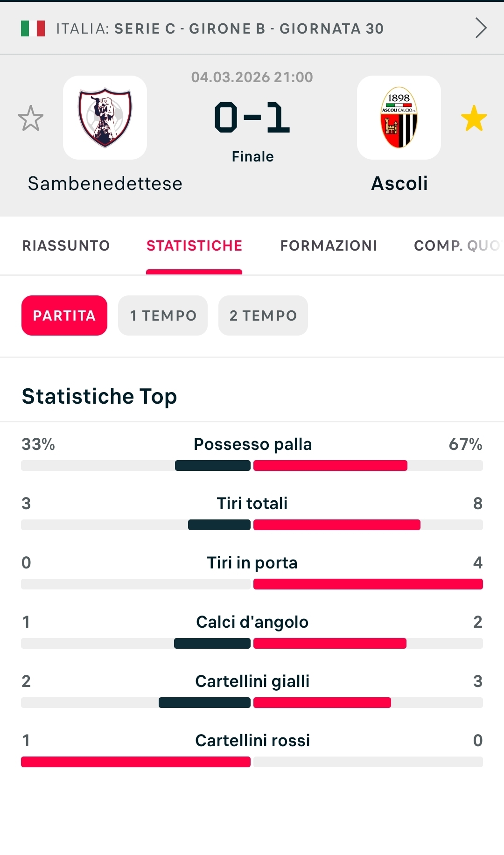The image size is (504, 855).
Task: Select the Statistiche tab
Action: click(194, 245)
